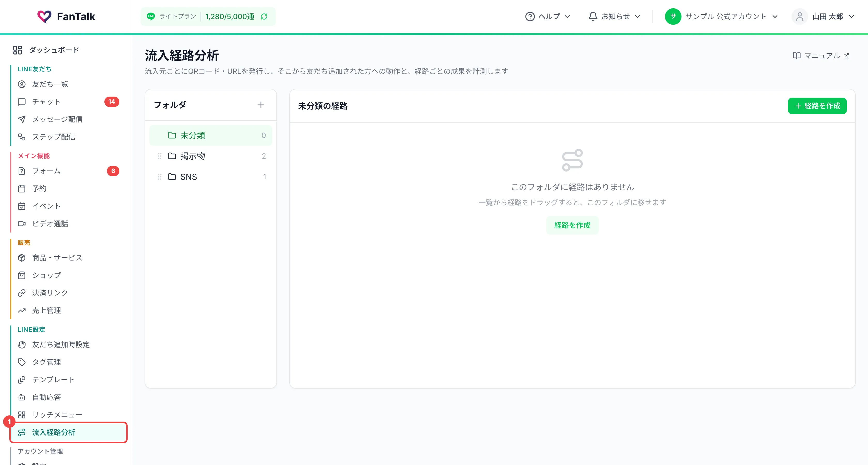This screenshot has height=465, width=868.
Task: Click the 1,280/5,000通 message count
Action: (x=230, y=17)
